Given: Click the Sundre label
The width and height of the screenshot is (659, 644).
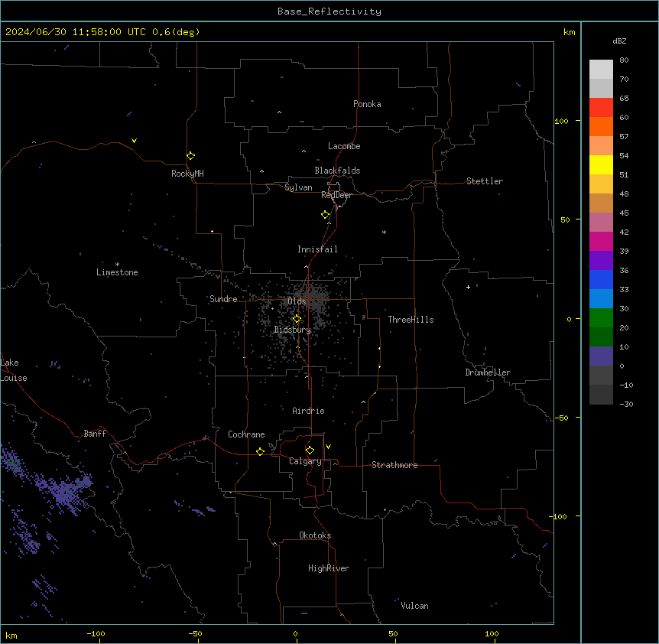Looking at the screenshot, I should [x=223, y=299].
